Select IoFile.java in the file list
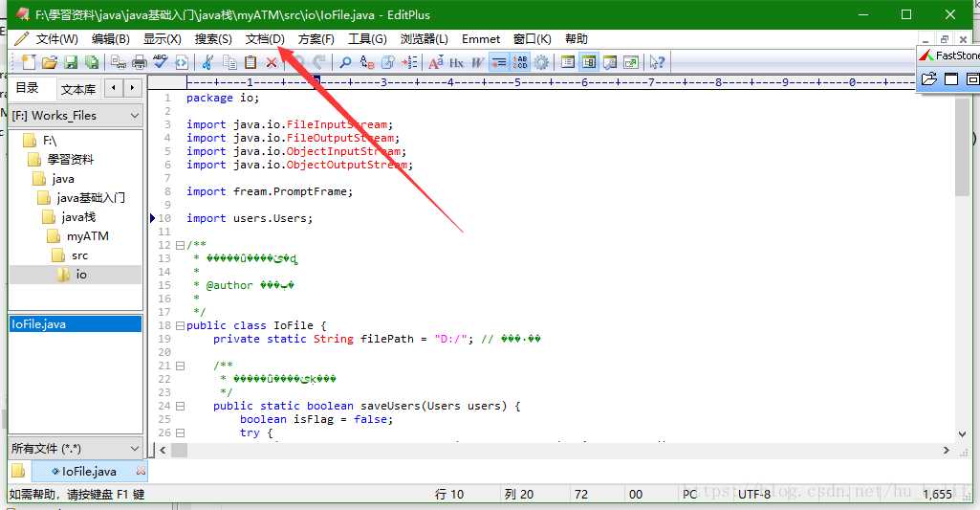Image resolution: width=980 pixels, height=510 pixels. tap(75, 324)
